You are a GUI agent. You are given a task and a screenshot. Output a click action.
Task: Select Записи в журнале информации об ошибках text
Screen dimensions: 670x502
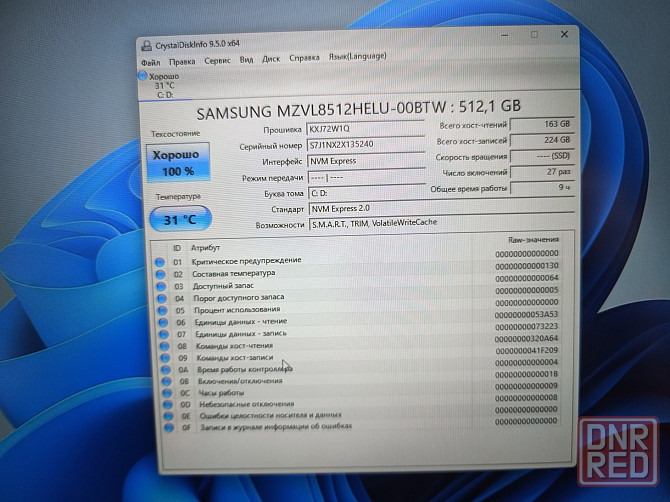[x=276, y=426]
